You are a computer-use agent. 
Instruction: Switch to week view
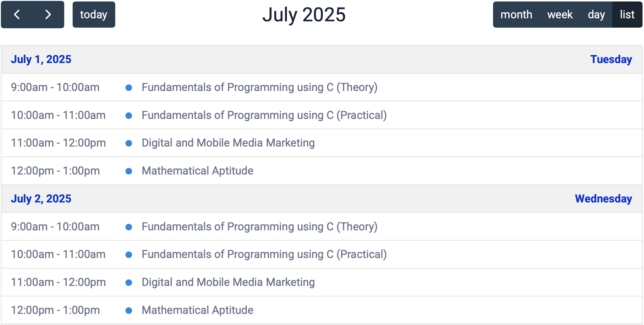[560, 14]
